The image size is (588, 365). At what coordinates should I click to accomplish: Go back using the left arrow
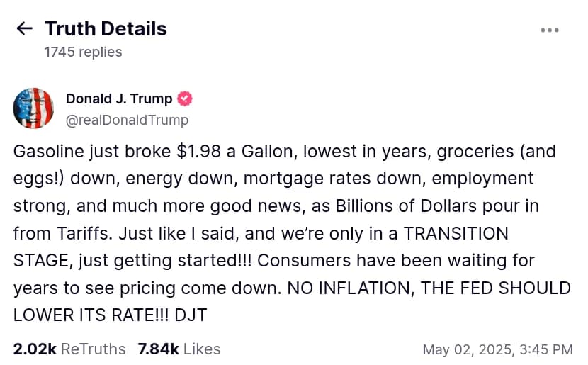click(x=24, y=29)
